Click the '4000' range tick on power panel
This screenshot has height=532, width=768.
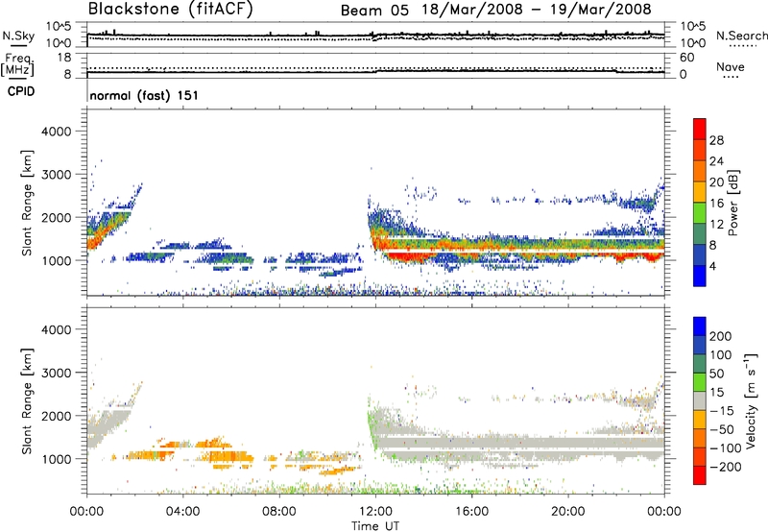(x=56, y=132)
